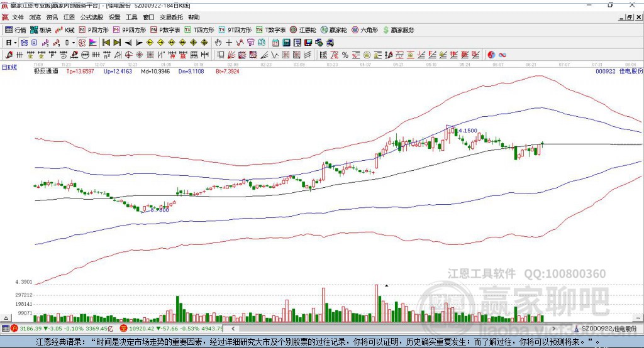
Task: Open the 工具 menu
Action: click(x=131, y=17)
